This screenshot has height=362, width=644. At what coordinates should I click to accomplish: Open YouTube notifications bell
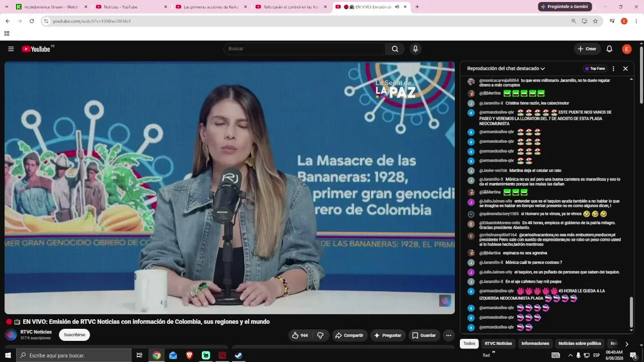point(609,49)
